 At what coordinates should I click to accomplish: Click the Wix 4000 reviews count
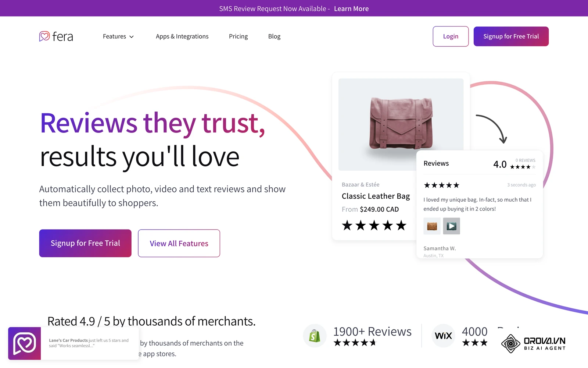coord(474,331)
